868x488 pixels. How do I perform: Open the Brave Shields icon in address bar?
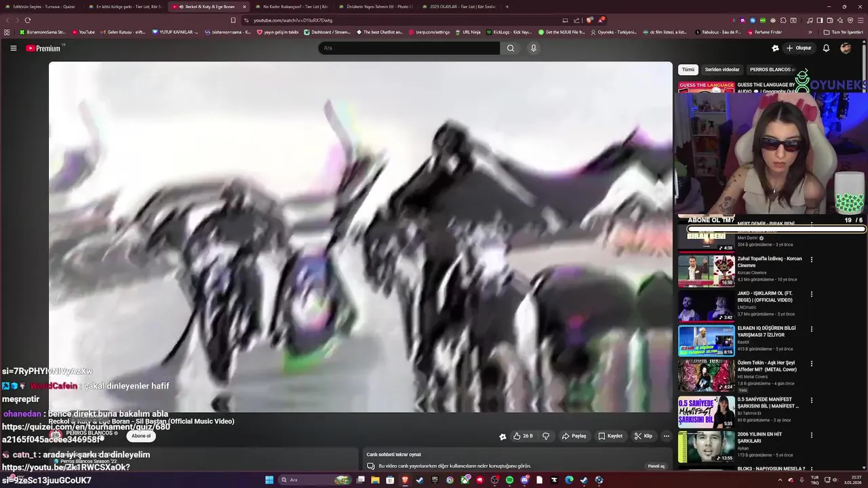coord(589,20)
